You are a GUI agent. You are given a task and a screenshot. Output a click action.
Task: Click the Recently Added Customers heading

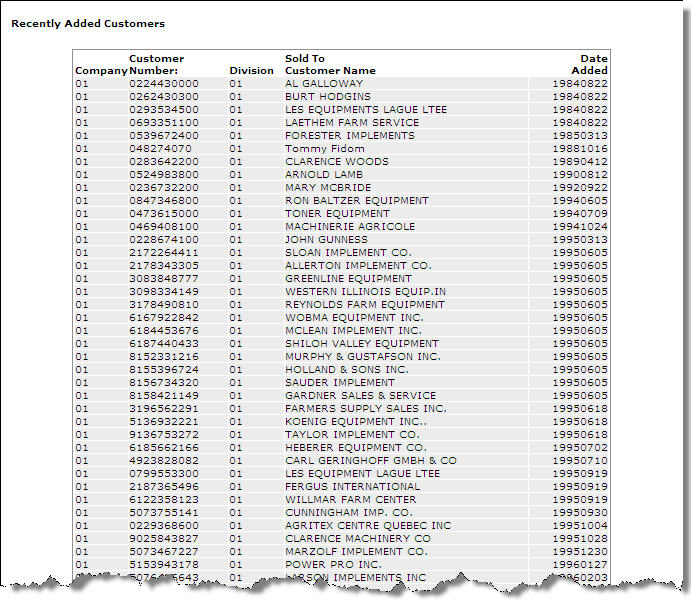click(x=88, y=23)
